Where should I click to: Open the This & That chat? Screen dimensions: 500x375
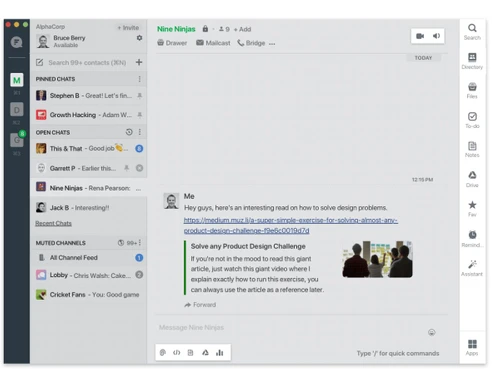click(89, 148)
